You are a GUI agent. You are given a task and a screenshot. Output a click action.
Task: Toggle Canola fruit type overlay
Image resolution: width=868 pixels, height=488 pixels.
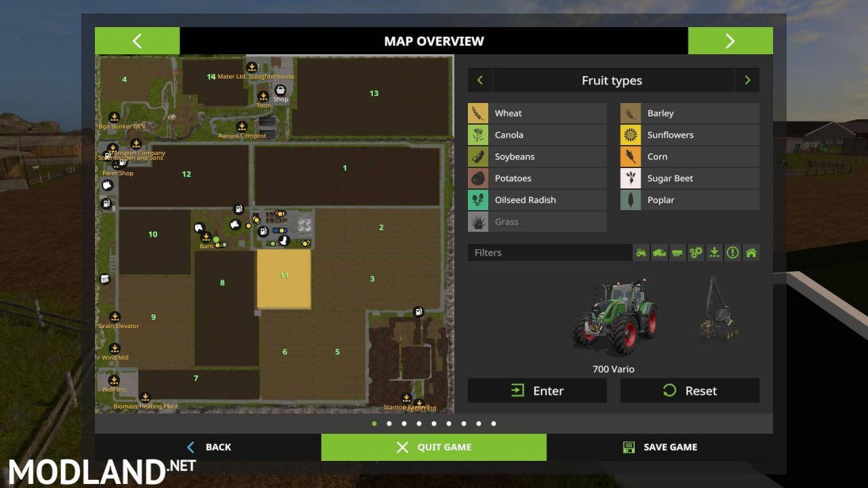[x=537, y=135]
